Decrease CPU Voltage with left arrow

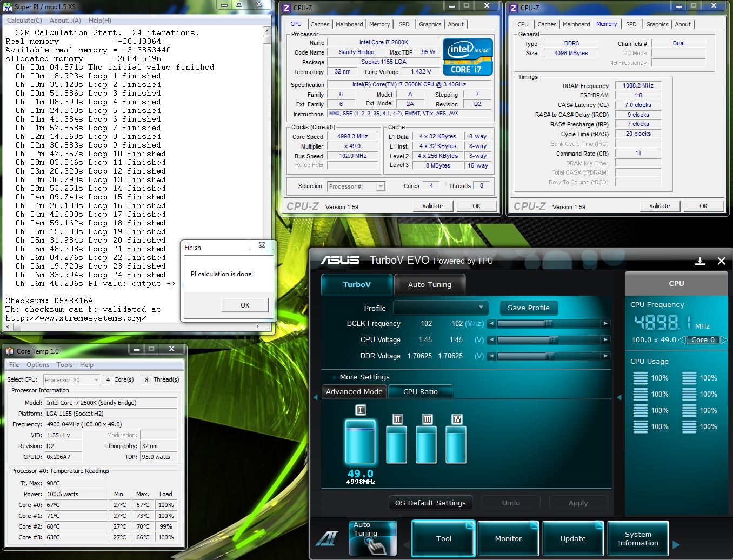click(x=491, y=340)
